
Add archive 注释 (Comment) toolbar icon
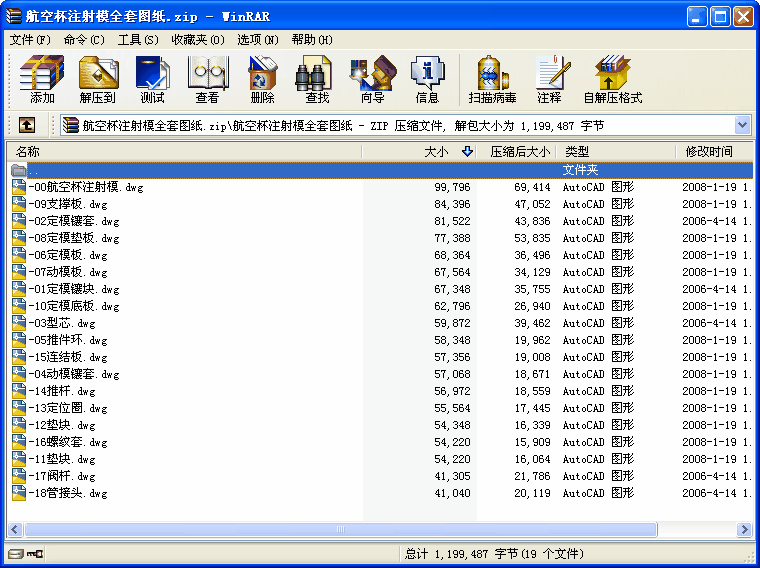[x=549, y=79]
